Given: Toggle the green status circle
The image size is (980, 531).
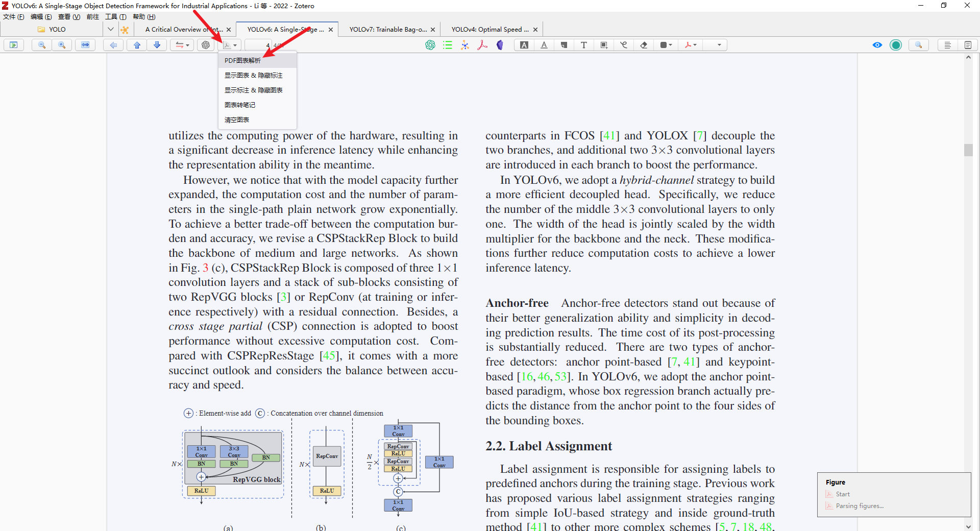Looking at the screenshot, I should pyautogui.click(x=896, y=45).
